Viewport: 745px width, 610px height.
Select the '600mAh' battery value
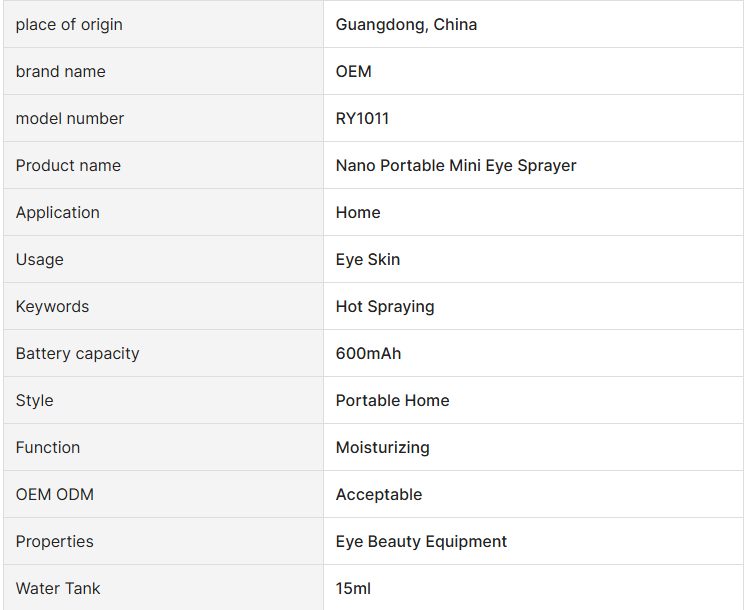368,353
